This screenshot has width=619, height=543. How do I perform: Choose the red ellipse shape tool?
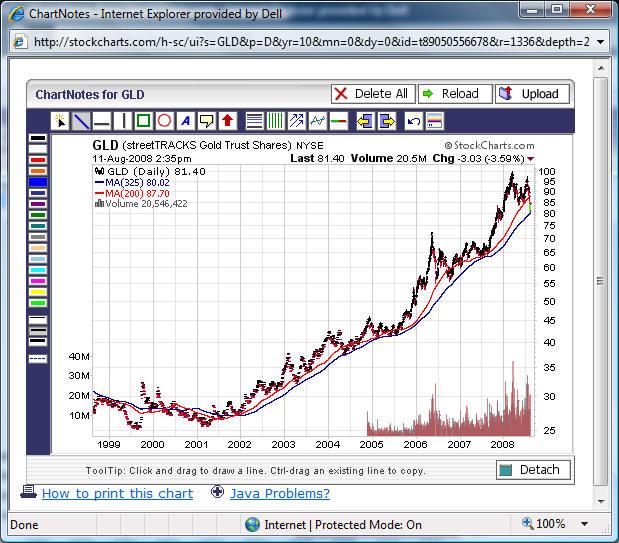165,121
